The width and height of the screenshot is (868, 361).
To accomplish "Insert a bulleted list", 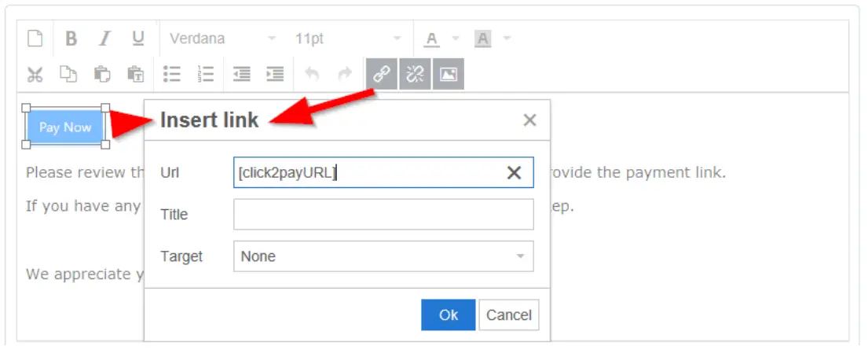I will click(x=172, y=74).
